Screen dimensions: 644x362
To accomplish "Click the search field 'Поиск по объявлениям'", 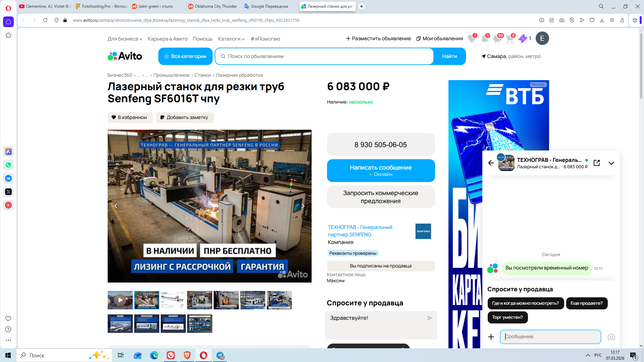I will [x=324, y=56].
